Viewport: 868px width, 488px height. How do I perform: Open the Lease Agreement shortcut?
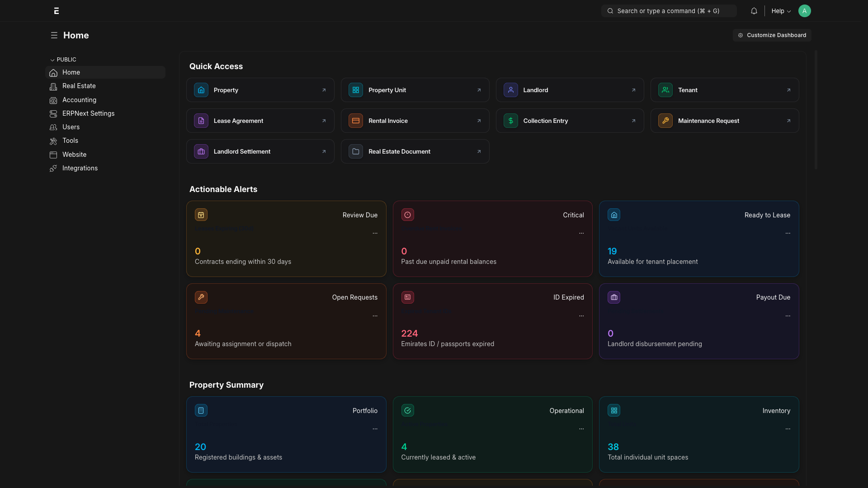[260, 121]
